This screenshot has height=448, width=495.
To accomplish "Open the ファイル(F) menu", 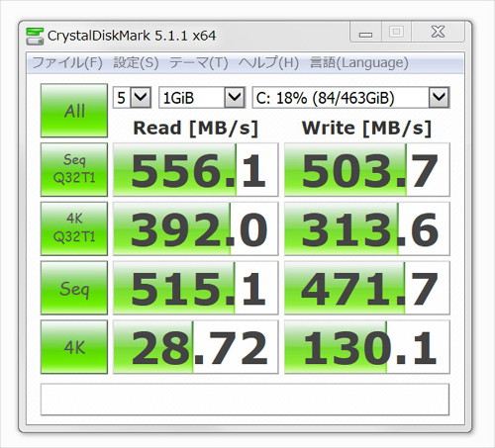I will click(67, 62).
